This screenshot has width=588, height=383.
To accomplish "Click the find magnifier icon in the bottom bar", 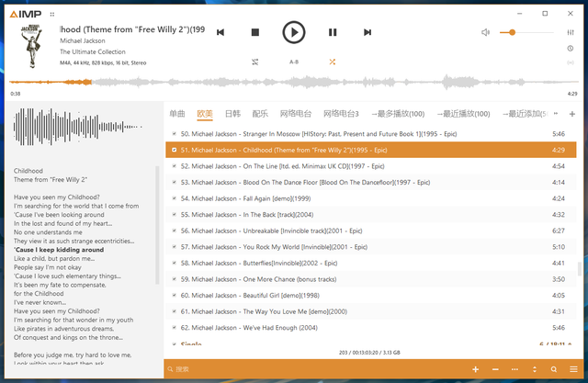I will (554, 369).
